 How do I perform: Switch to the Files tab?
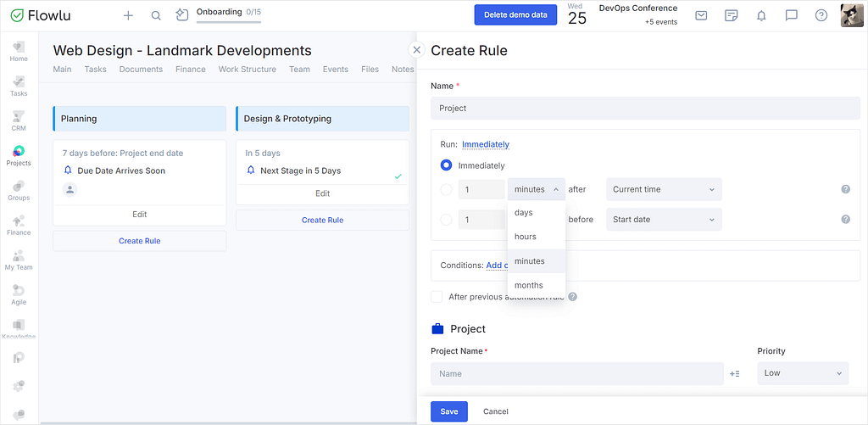[x=370, y=70]
